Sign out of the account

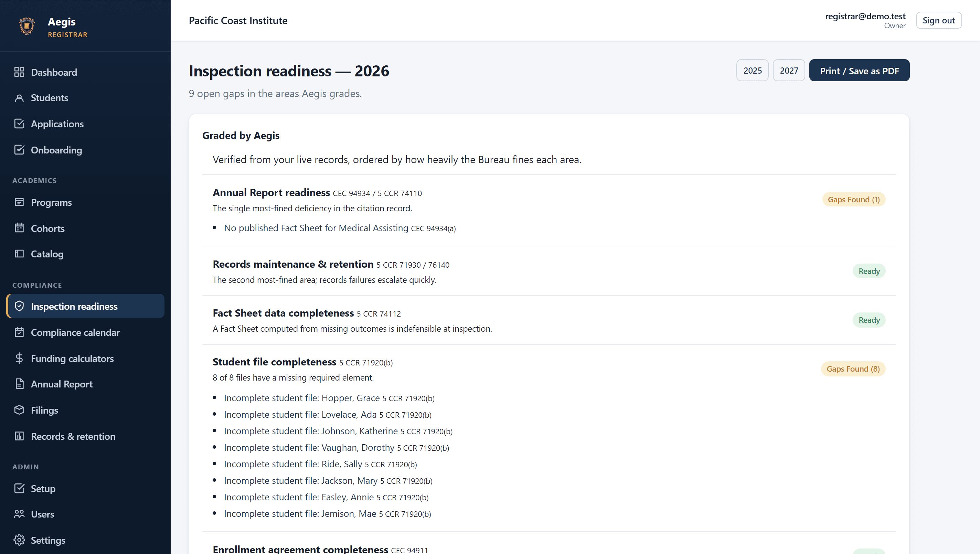tap(938, 20)
